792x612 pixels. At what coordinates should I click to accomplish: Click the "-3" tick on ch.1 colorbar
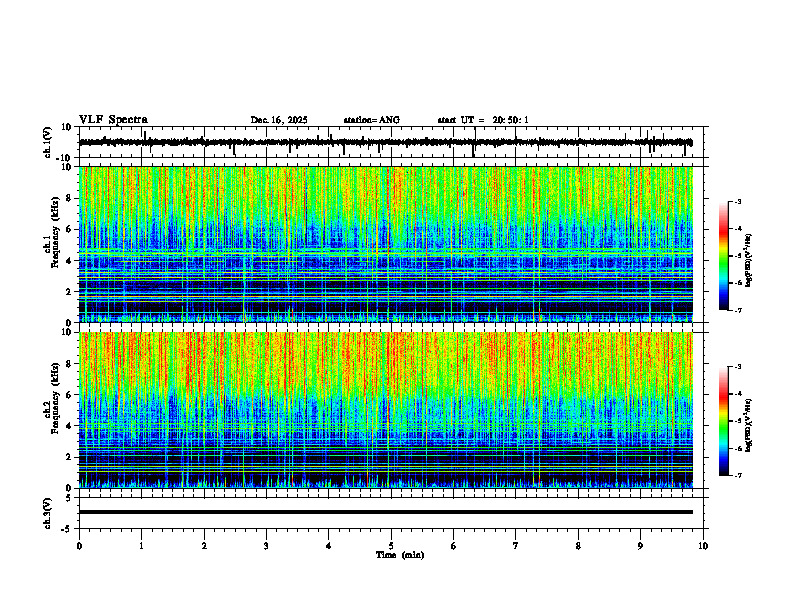[x=737, y=202]
